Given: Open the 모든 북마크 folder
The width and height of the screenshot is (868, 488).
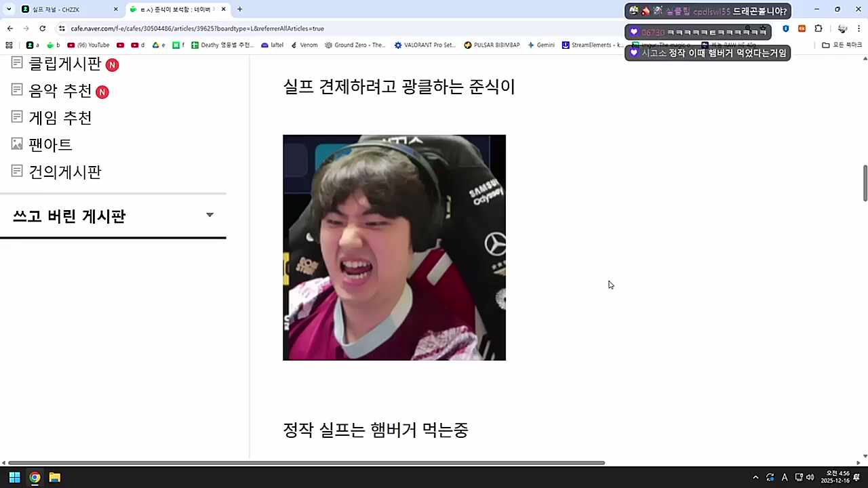Looking at the screenshot, I should click(841, 45).
